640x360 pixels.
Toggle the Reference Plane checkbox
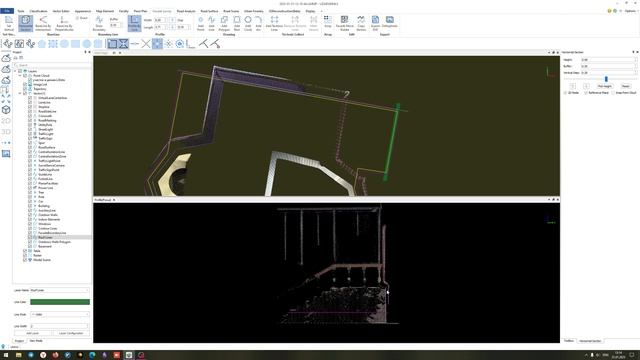pyautogui.click(x=586, y=93)
